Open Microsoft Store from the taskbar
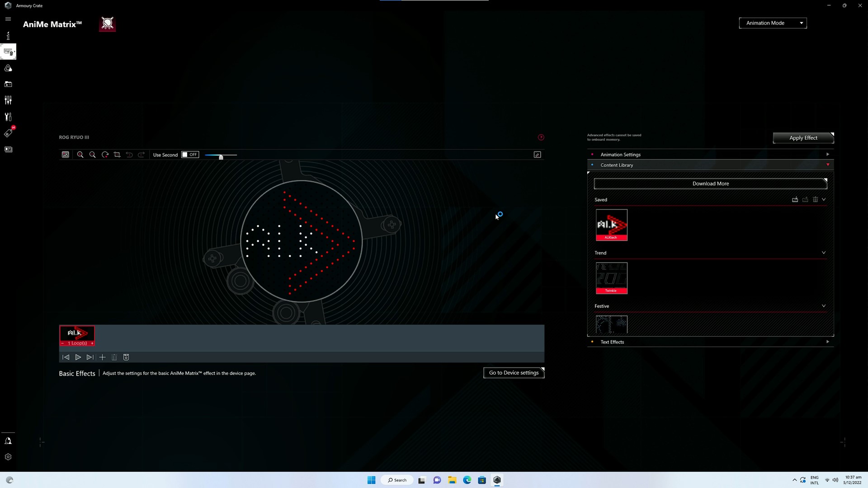Image resolution: width=868 pixels, height=488 pixels. pos(482,480)
